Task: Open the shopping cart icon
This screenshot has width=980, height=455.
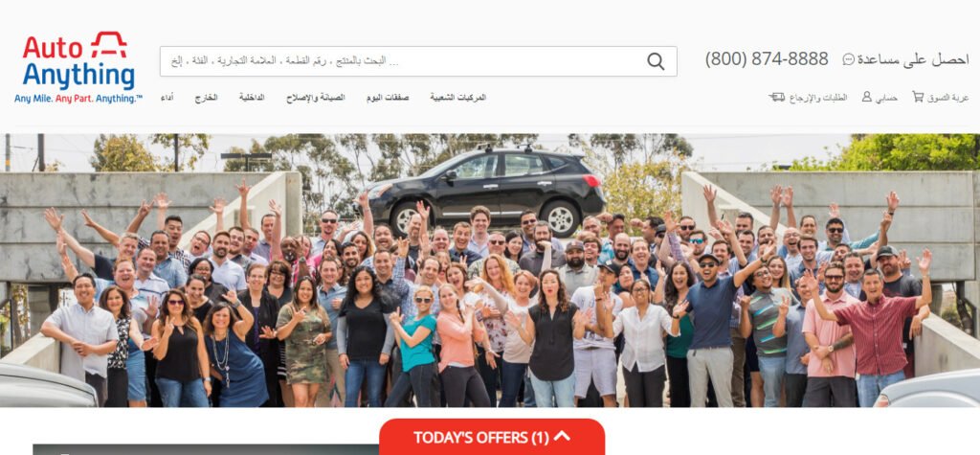Action: 918,97
